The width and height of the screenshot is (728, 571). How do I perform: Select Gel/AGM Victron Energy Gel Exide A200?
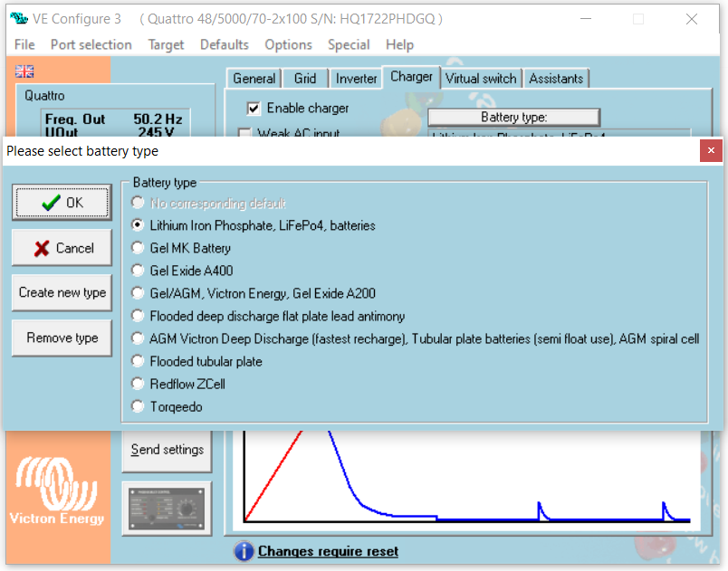[x=254, y=293]
